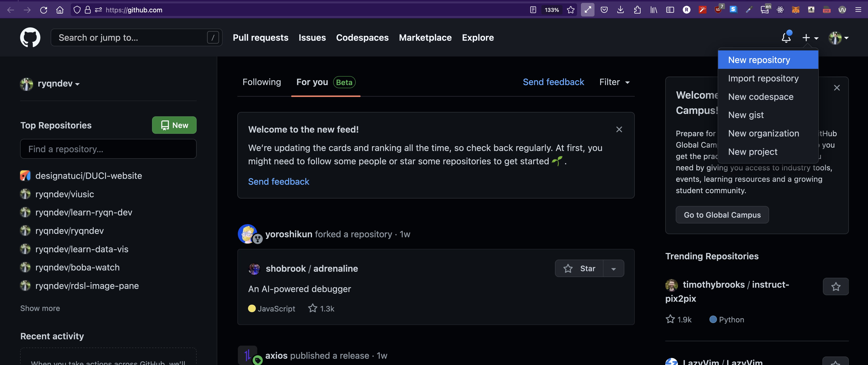The height and width of the screenshot is (365, 868).
Task: Click the browser back arrow
Action: [x=11, y=10]
